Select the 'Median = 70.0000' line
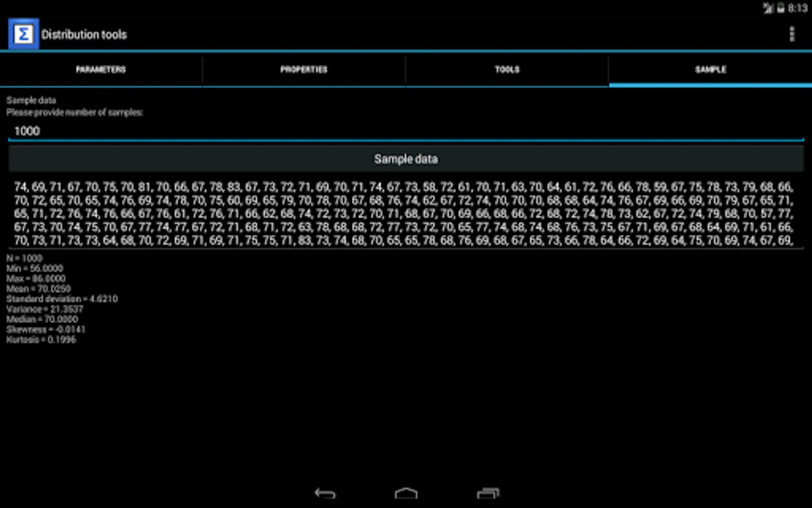 pyautogui.click(x=42, y=319)
